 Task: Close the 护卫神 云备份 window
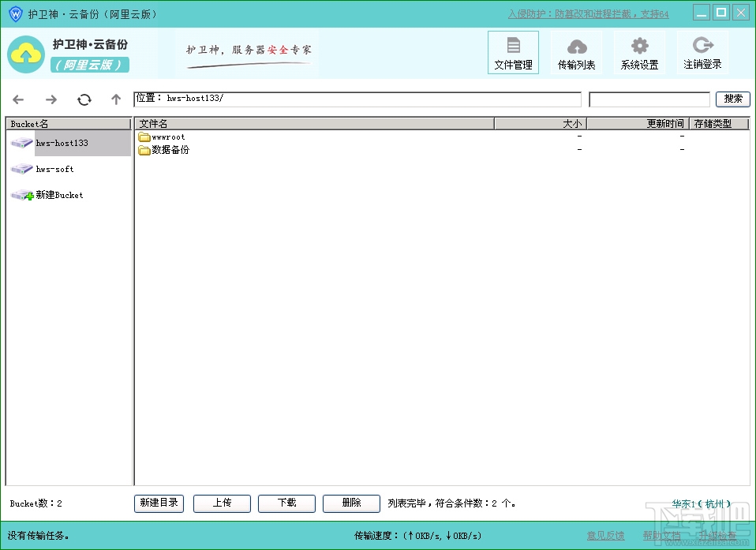pos(741,13)
